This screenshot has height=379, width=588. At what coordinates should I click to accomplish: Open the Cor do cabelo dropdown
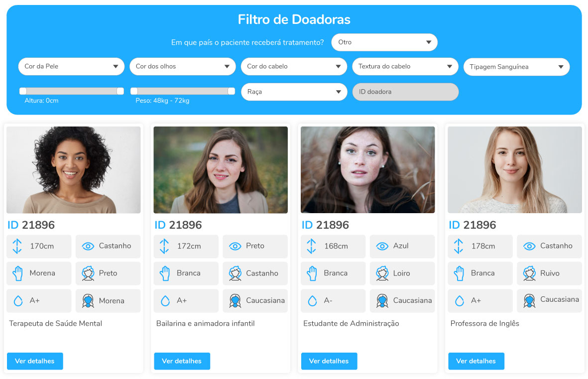coord(294,66)
